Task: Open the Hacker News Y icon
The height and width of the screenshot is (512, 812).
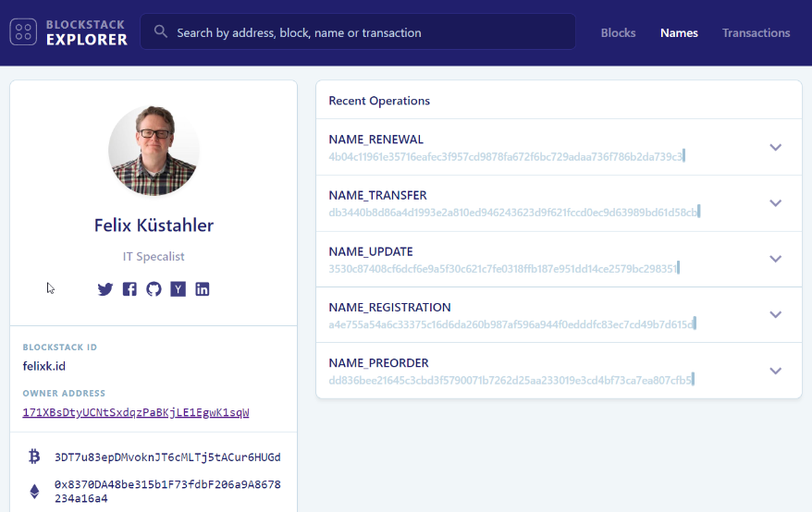Action: pyautogui.click(x=178, y=289)
